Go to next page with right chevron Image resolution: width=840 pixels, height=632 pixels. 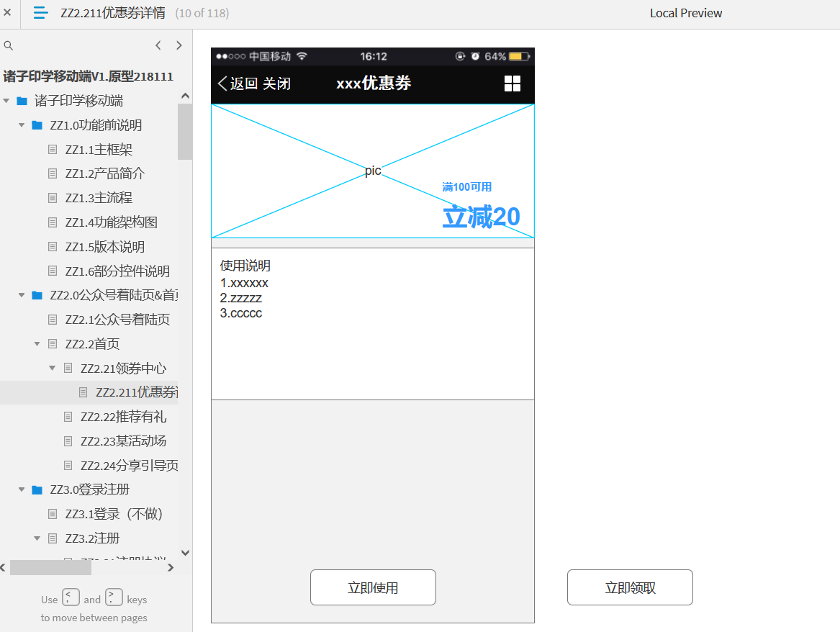pyautogui.click(x=179, y=45)
